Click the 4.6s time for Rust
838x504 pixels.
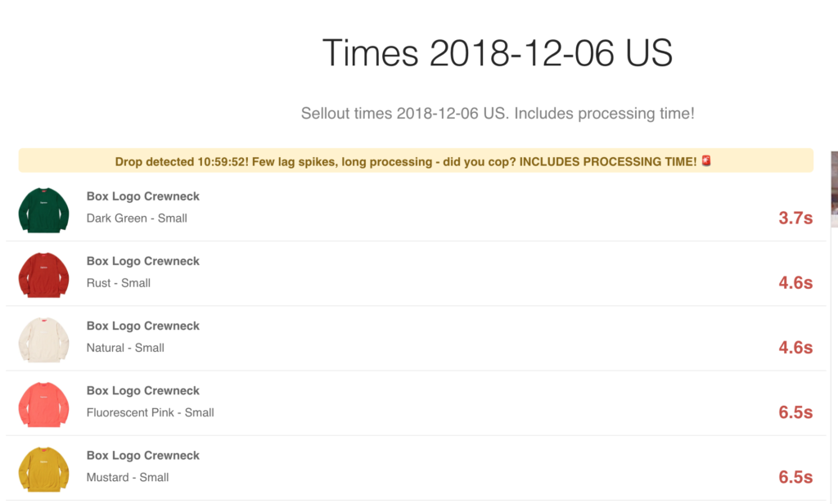(x=795, y=283)
